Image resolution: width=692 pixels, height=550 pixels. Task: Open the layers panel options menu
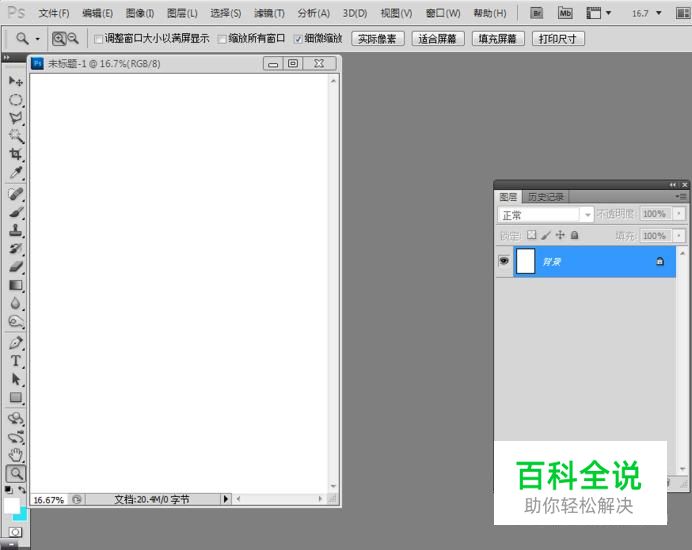681,196
